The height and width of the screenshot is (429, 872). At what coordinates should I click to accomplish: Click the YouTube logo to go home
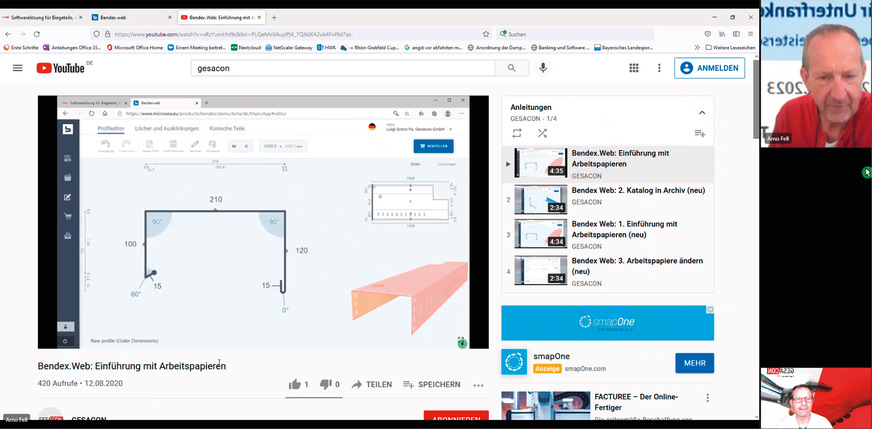point(61,68)
